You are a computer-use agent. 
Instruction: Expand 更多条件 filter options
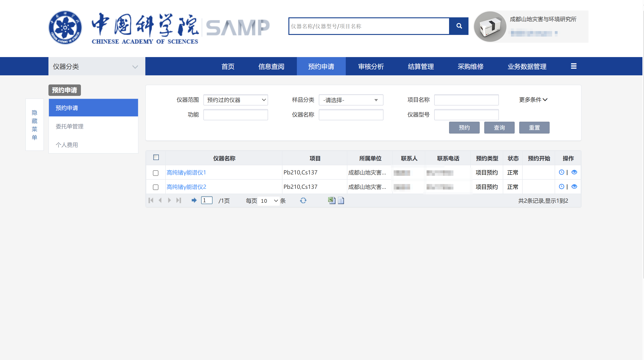click(533, 100)
